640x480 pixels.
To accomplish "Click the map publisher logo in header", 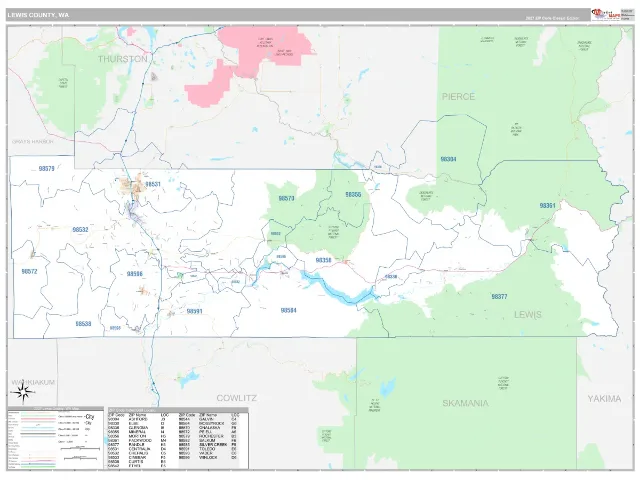I will point(606,15).
